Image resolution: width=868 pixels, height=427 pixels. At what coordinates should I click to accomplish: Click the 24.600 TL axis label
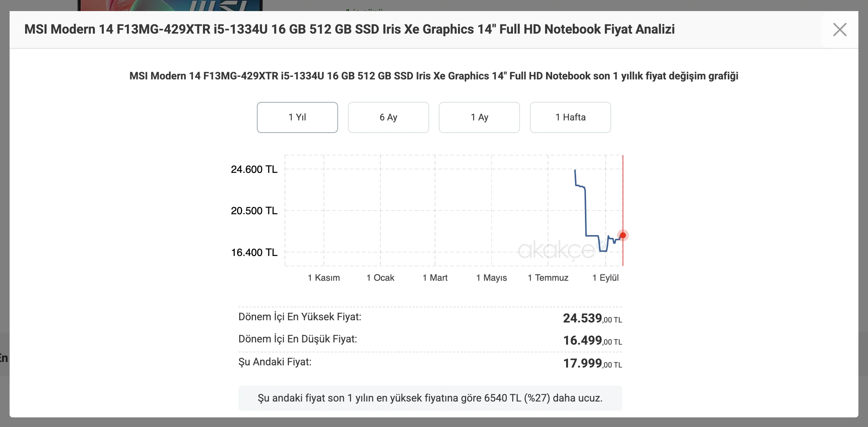coord(254,170)
